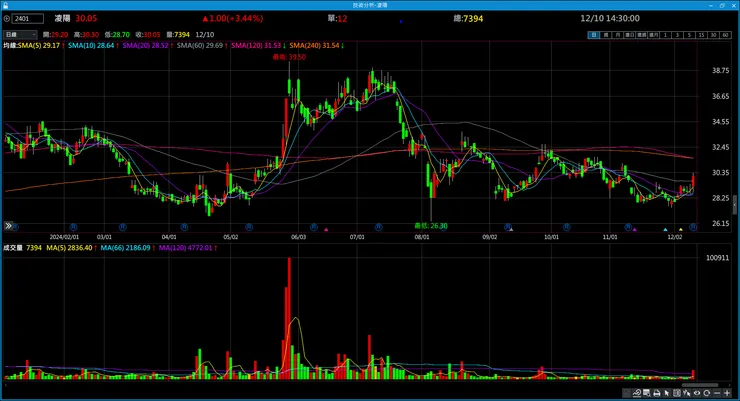Viewport: 740px width, 401px height.
Task: Switch to daily 日 timeframe tab
Action: (x=594, y=35)
